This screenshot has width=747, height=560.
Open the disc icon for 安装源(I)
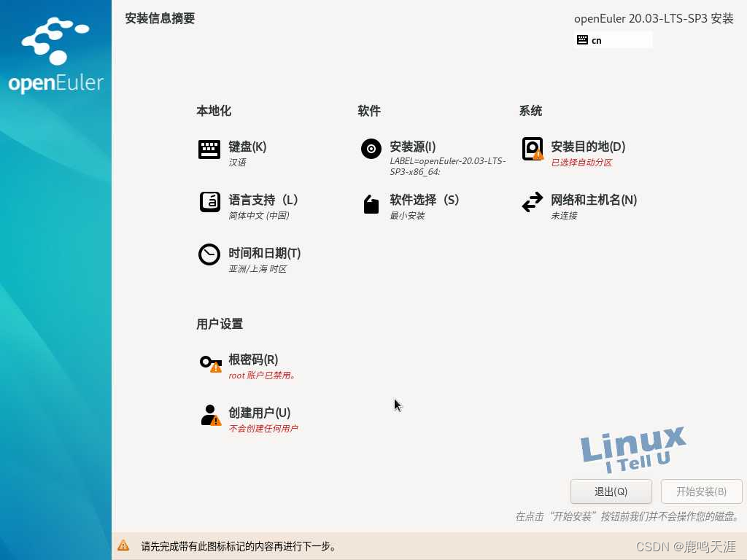pyautogui.click(x=371, y=149)
